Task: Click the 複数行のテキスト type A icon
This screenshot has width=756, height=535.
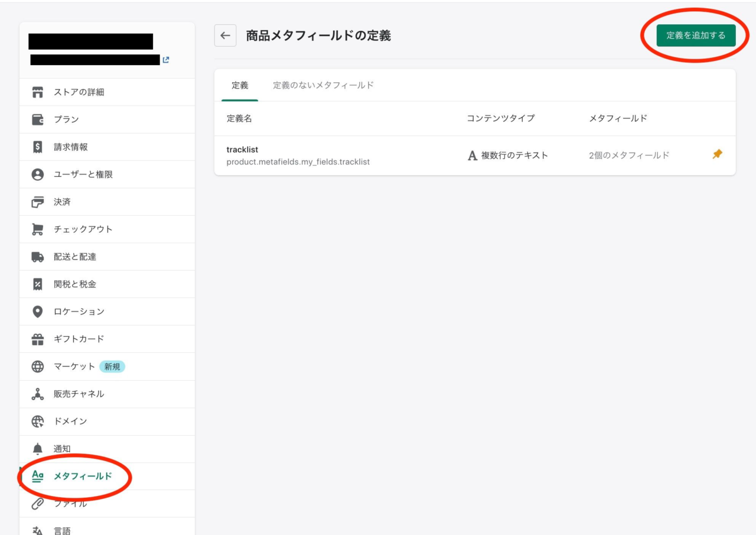Action: (x=472, y=155)
